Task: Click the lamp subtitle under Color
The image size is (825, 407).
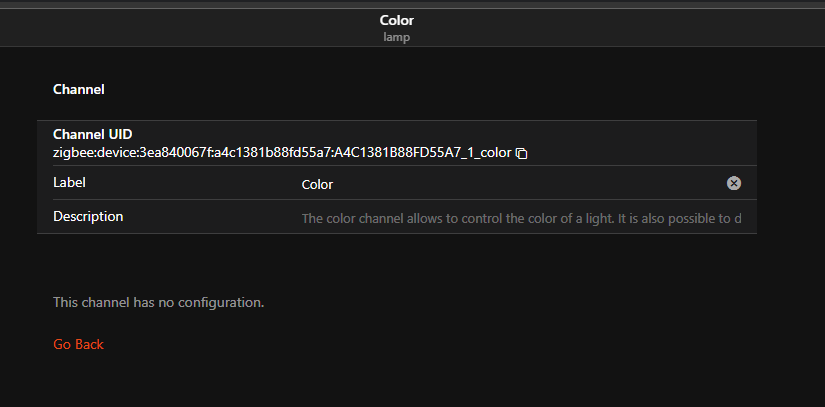Action: (397, 38)
